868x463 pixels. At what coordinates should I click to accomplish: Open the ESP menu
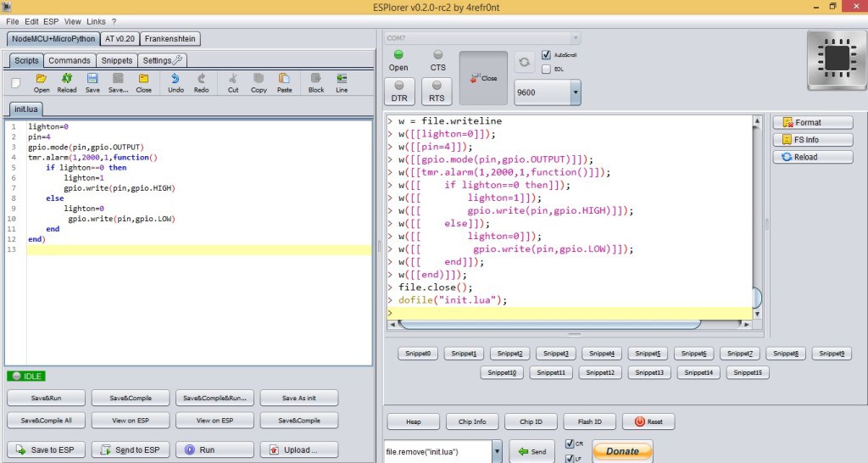pyautogui.click(x=52, y=21)
